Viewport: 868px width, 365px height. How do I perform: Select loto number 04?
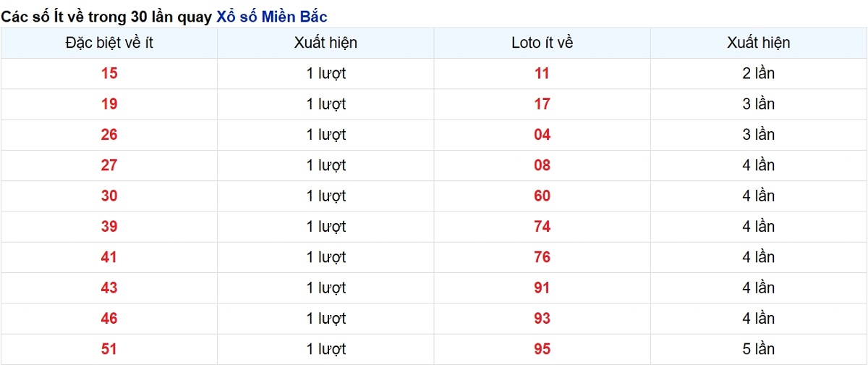(542, 135)
